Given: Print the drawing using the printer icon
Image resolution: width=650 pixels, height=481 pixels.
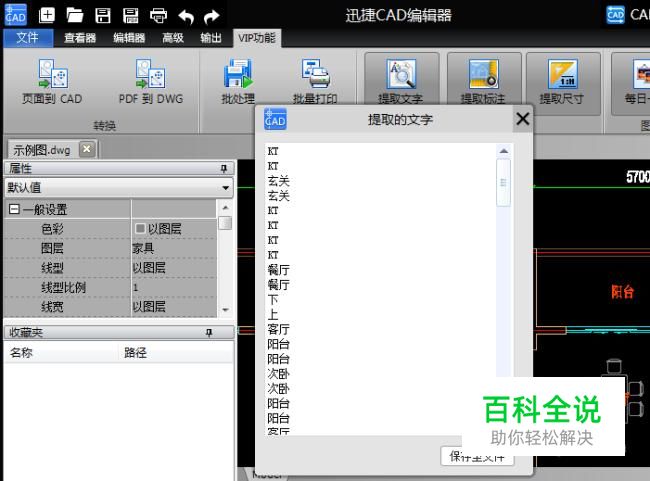Looking at the screenshot, I should click(158, 16).
